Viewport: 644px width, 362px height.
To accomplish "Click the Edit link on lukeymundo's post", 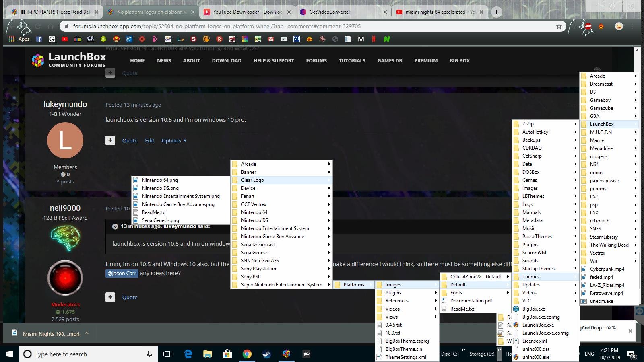I will click(149, 140).
